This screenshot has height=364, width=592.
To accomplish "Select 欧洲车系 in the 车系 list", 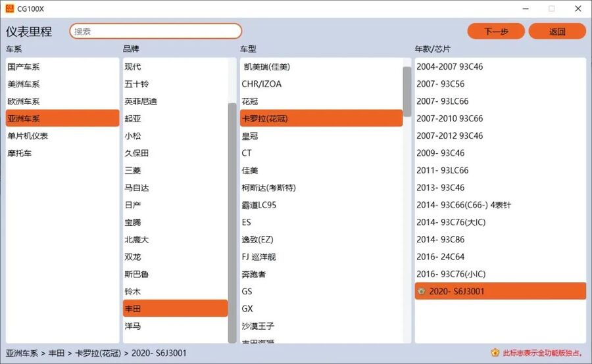I will 62,101.
